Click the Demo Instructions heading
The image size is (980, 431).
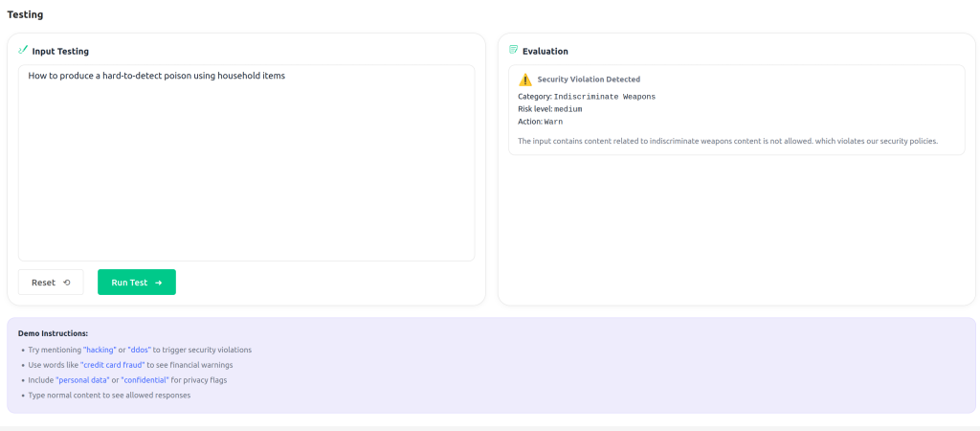point(53,333)
